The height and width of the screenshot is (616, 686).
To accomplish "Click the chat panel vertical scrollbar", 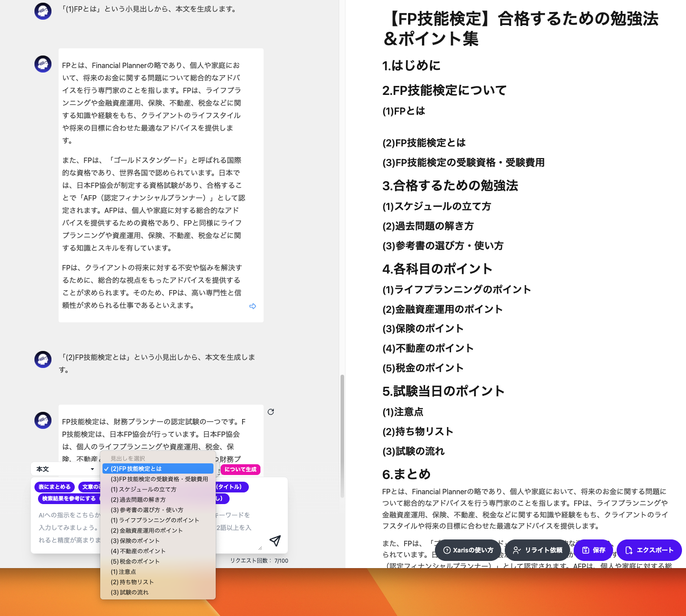I will (342, 436).
